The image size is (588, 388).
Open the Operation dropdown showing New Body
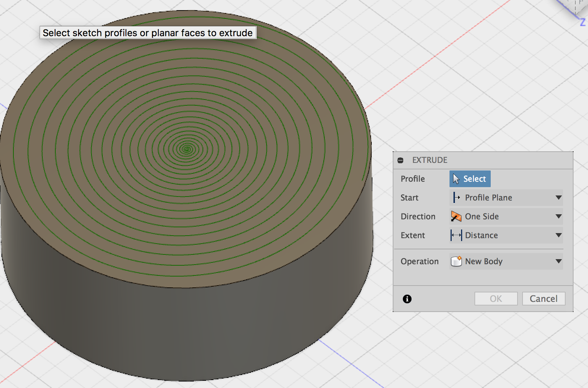coord(558,261)
